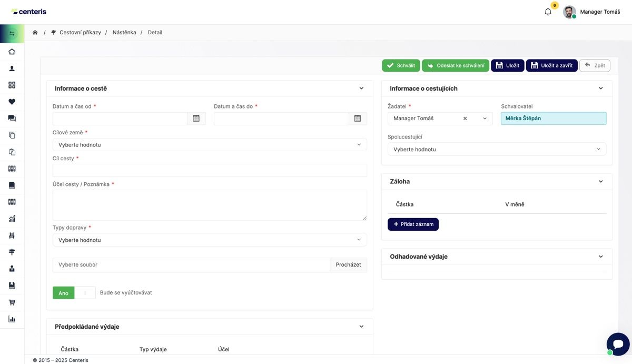Collapse the Informace o cestujících panel
632x364 pixels.
click(601, 88)
